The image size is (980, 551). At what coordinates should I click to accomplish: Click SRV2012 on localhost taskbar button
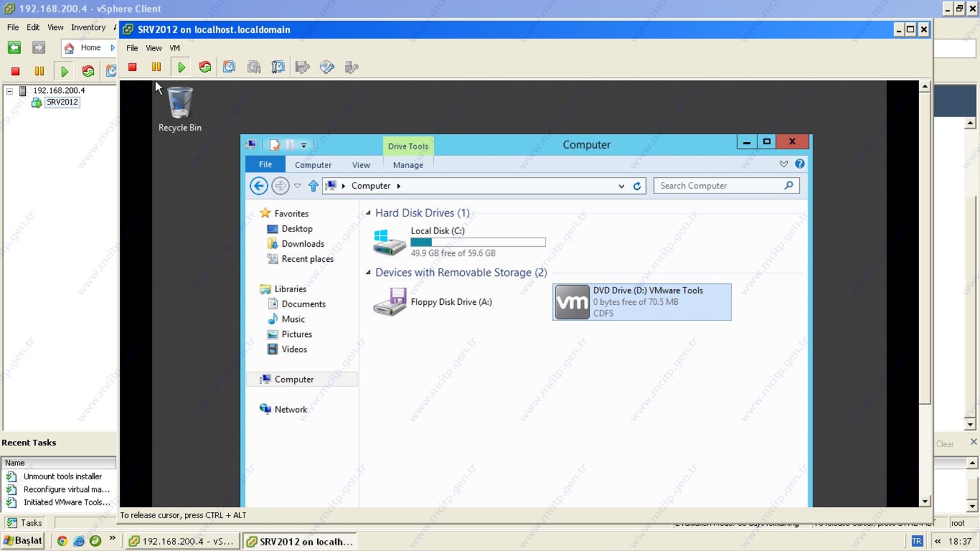[299, 541]
